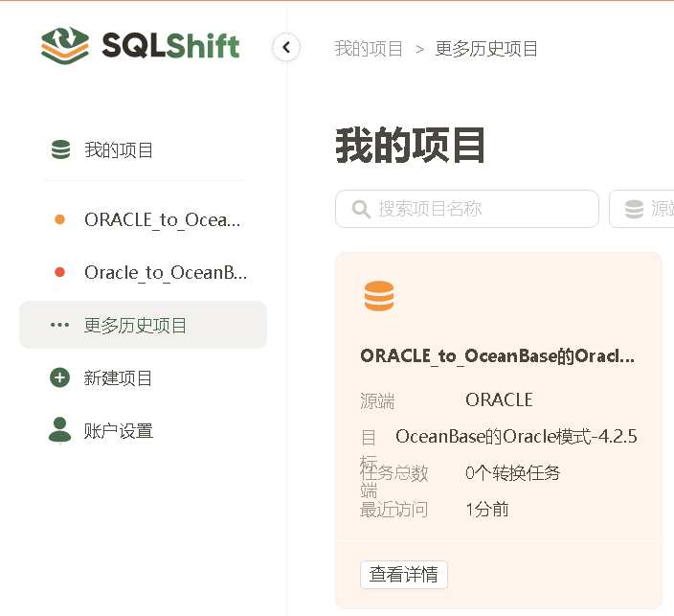Open the ORACLE_to_OceanBase的Oracl... card title
Viewport: 674px width, 616px height.
[x=497, y=356]
